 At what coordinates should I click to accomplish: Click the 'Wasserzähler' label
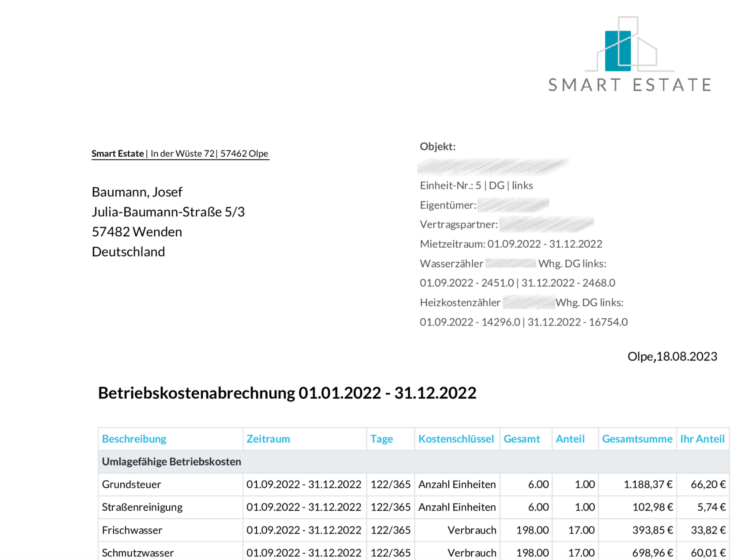pyautogui.click(x=451, y=264)
